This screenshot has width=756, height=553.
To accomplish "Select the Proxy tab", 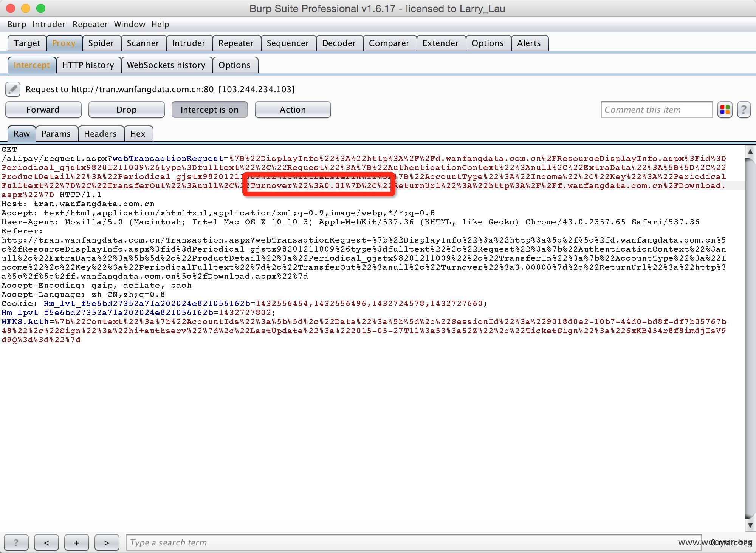I will 64,43.
